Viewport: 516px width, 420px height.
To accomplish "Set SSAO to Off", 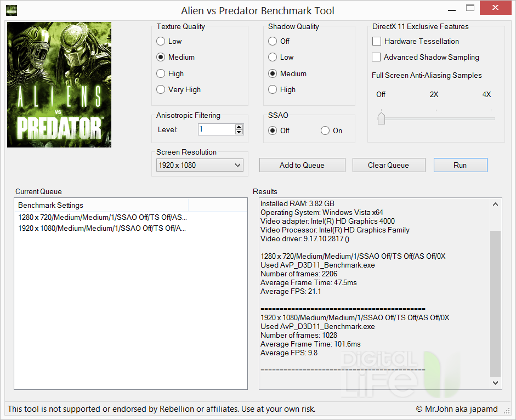I will (x=279, y=130).
